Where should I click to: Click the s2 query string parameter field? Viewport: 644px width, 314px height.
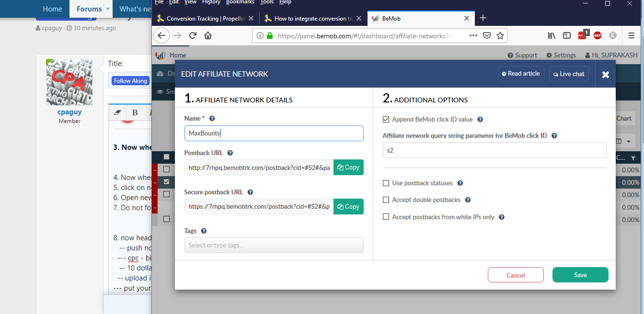tap(494, 150)
